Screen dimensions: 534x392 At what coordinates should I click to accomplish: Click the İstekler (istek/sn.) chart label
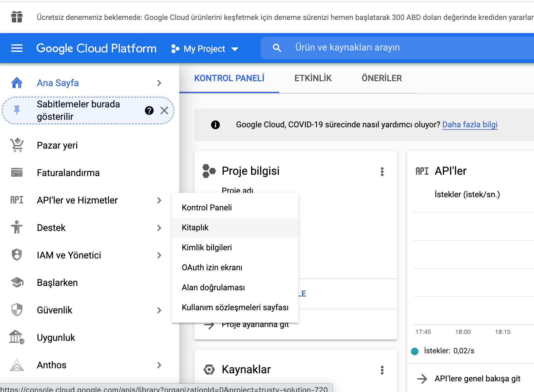(x=467, y=194)
